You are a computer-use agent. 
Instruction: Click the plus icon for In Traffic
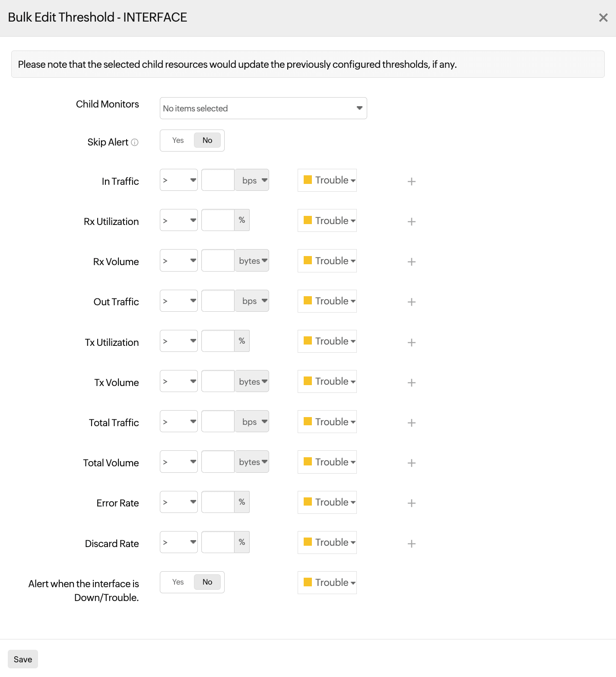click(x=411, y=181)
